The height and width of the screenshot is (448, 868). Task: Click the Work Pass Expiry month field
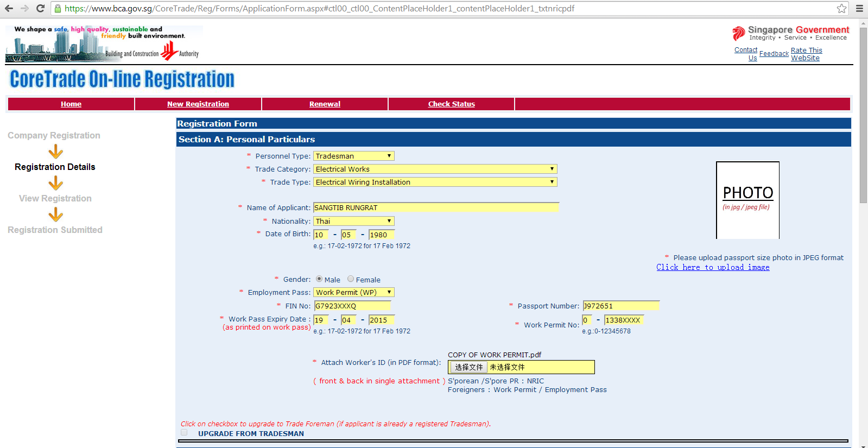349,320
